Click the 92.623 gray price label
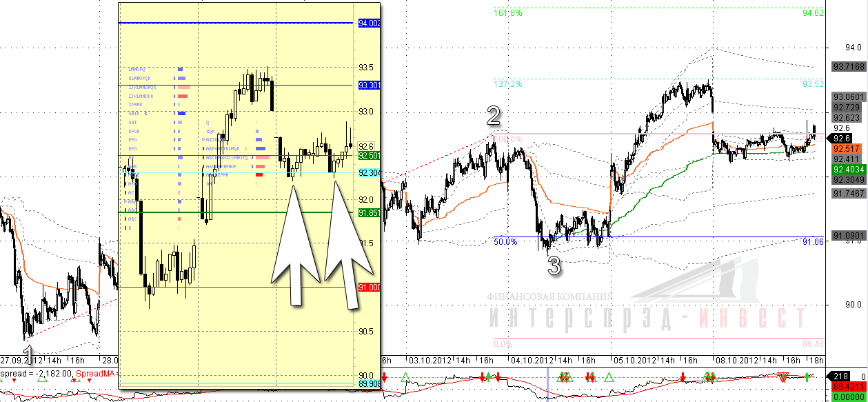 coord(846,117)
